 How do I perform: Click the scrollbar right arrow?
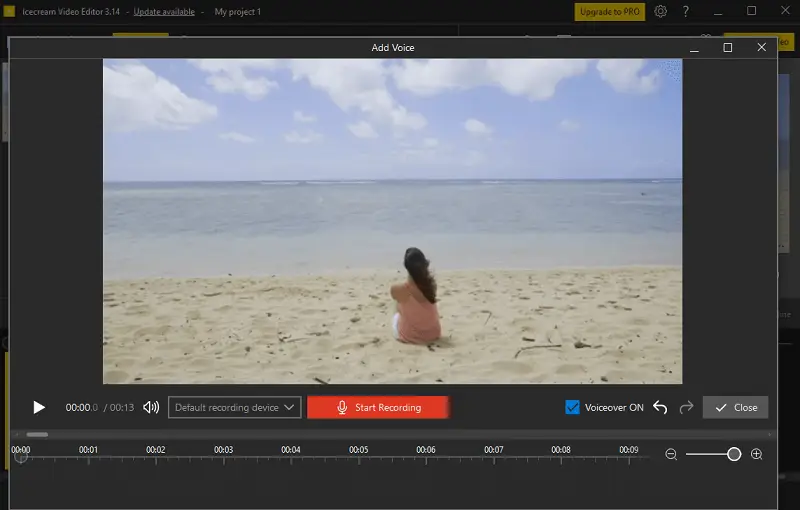coord(769,435)
